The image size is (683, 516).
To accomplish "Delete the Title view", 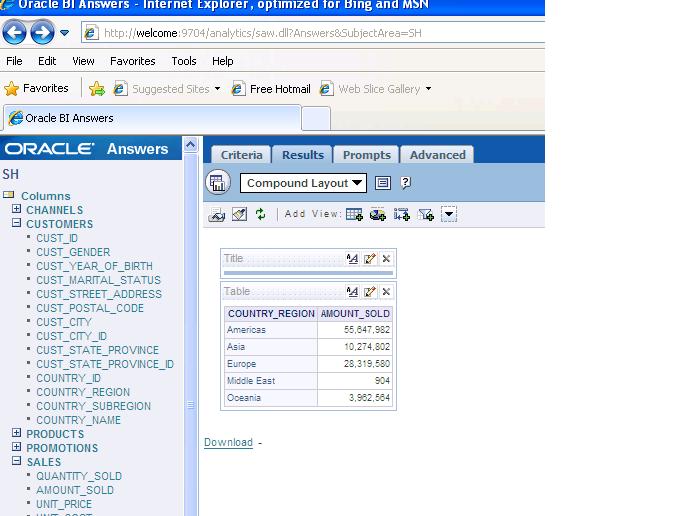I will coord(386,259).
